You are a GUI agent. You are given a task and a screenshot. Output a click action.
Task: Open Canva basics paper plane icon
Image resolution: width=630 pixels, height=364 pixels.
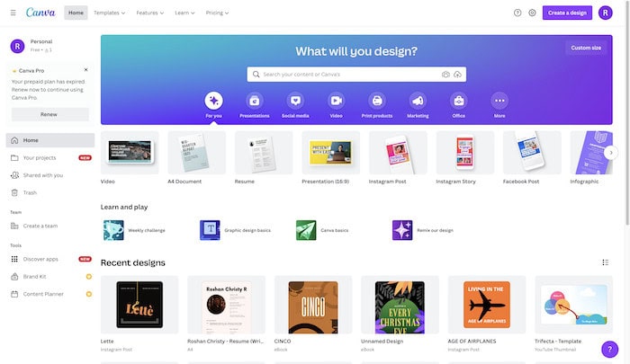coord(306,230)
